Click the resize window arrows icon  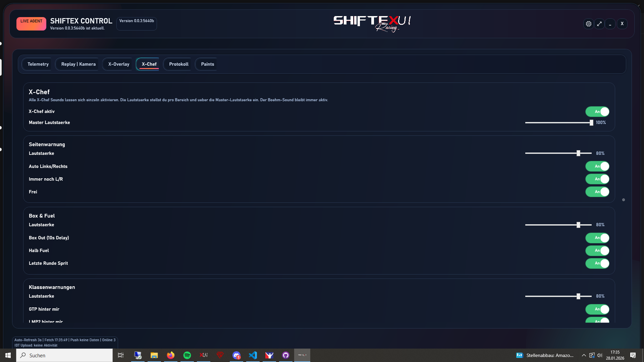pyautogui.click(x=600, y=24)
